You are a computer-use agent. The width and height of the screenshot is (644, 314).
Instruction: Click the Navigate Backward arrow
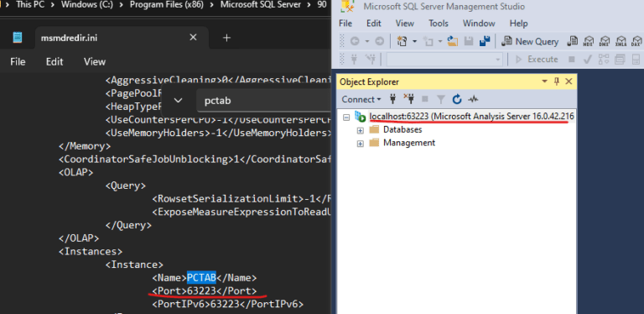click(x=355, y=41)
